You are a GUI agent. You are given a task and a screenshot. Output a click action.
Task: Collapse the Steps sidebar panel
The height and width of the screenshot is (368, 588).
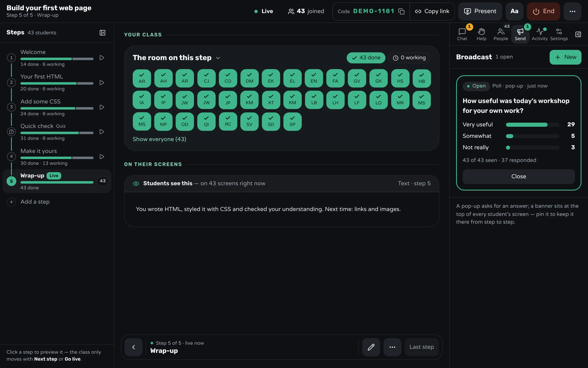tap(102, 33)
